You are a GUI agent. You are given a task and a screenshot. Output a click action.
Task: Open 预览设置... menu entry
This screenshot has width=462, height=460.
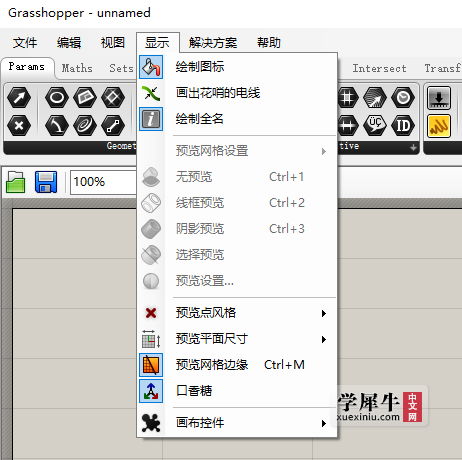(x=237, y=281)
